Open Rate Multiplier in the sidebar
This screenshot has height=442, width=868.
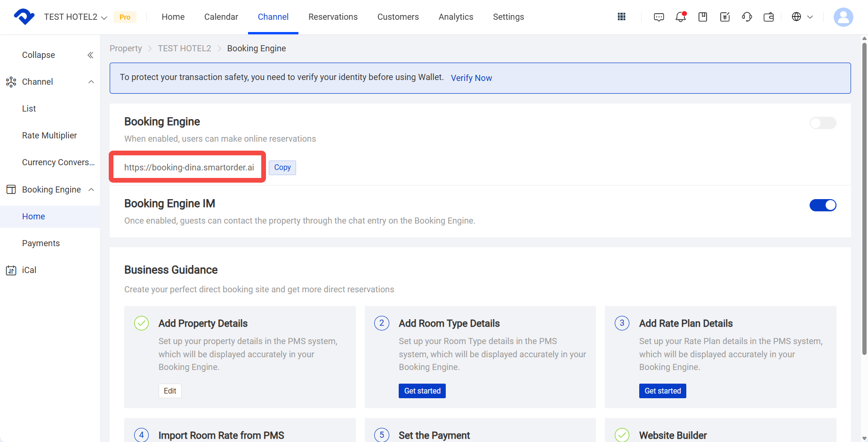(x=50, y=136)
